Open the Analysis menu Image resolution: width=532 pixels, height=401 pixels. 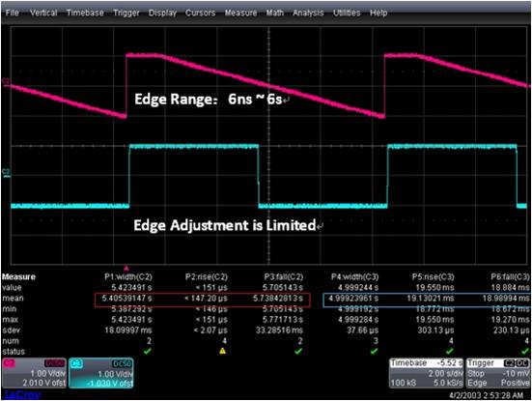point(308,13)
